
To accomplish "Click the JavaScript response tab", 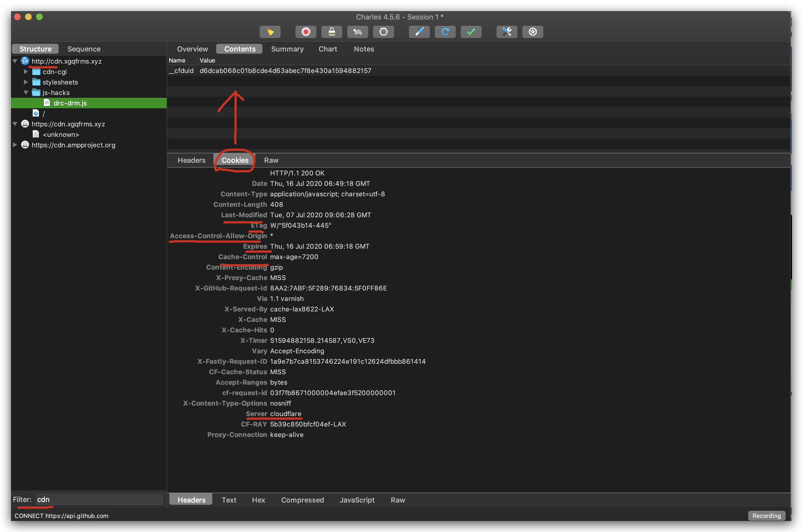I will point(357,499).
